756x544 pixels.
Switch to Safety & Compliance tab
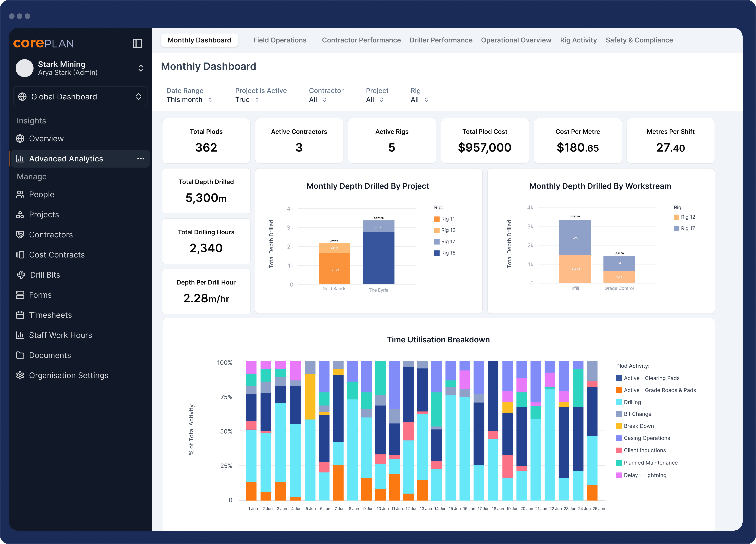click(x=639, y=40)
